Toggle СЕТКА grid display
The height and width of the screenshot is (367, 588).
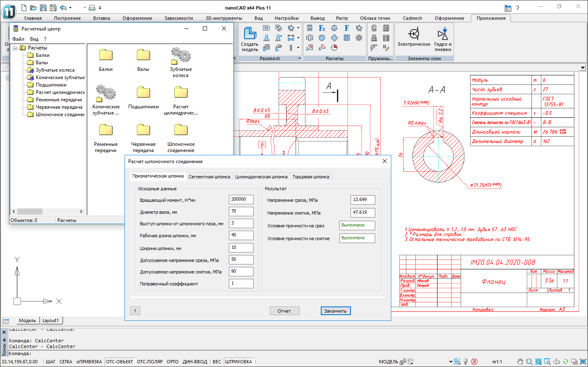tap(66, 362)
